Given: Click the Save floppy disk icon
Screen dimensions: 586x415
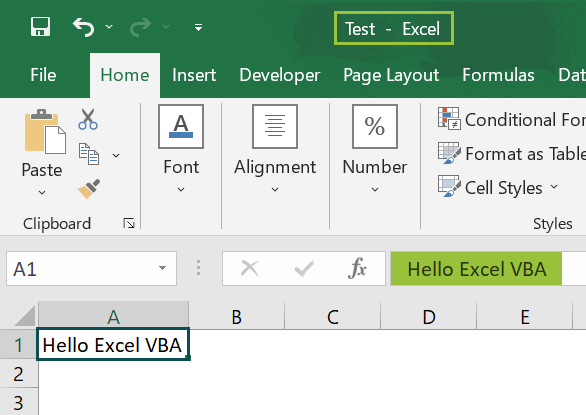Looking at the screenshot, I should [40, 27].
